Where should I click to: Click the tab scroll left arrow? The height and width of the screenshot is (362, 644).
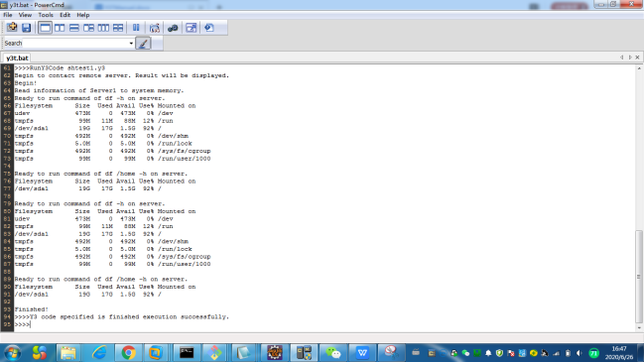pyautogui.click(x=622, y=58)
